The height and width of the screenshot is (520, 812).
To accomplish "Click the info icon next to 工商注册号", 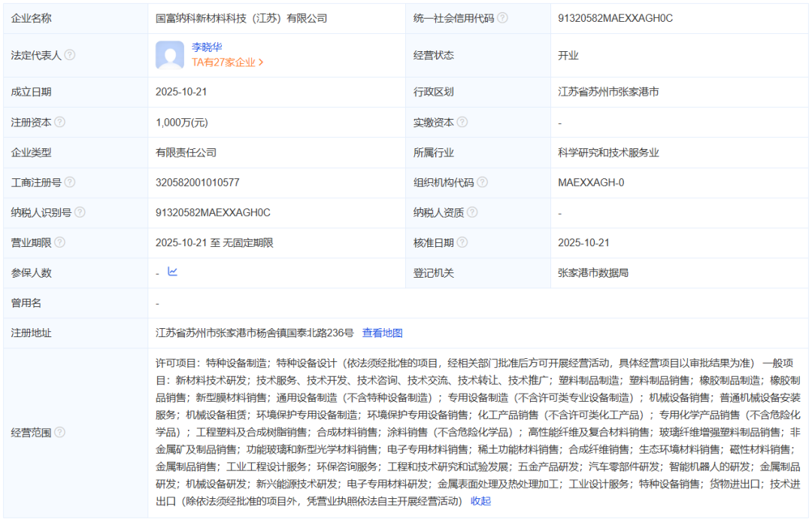I will click(x=70, y=182).
